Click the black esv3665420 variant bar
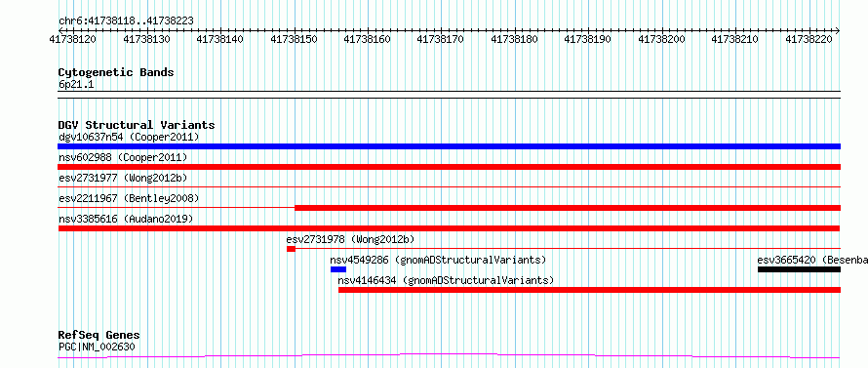 tap(800, 269)
